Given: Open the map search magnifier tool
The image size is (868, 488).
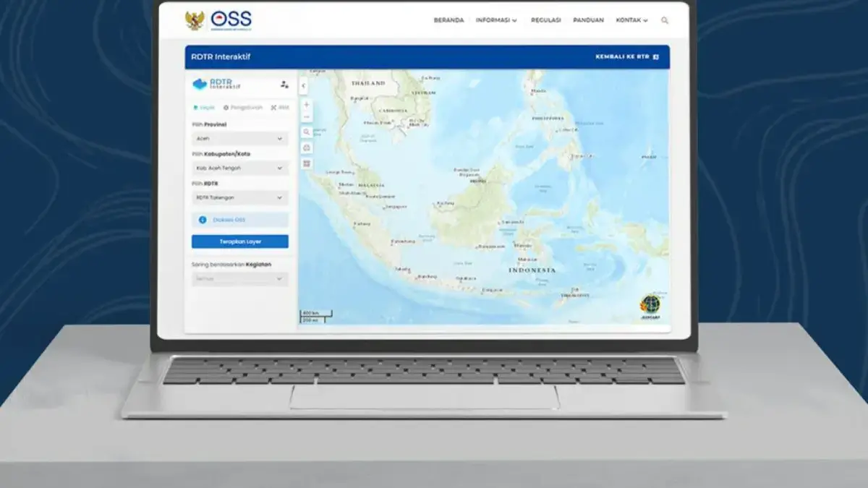Looking at the screenshot, I should pyautogui.click(x=307, y=132).
